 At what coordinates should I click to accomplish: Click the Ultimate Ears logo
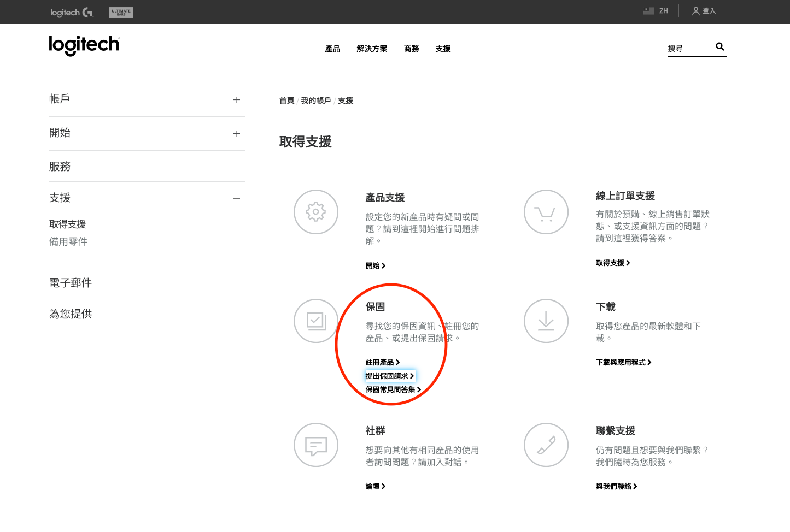121,12
